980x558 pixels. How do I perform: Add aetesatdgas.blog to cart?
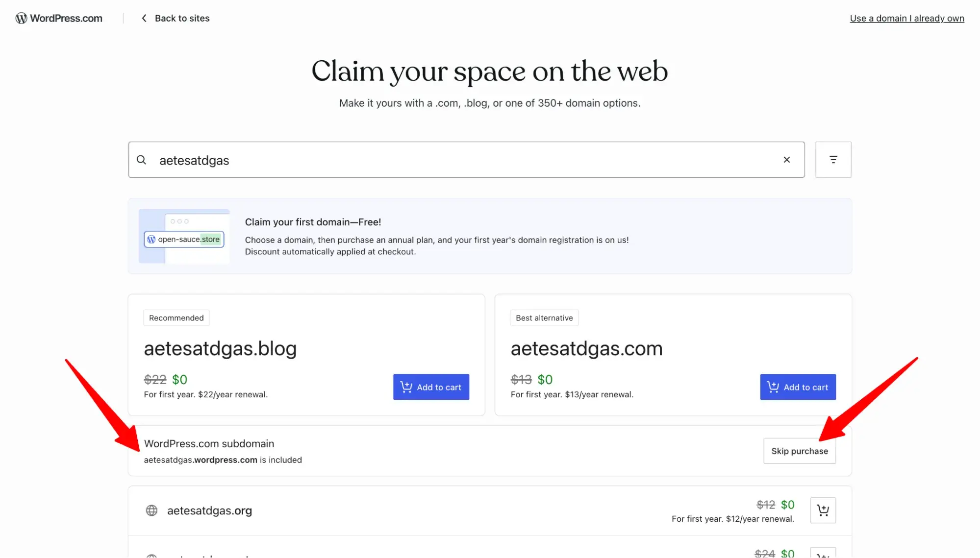pyautogui.click(x=431, y=387)
